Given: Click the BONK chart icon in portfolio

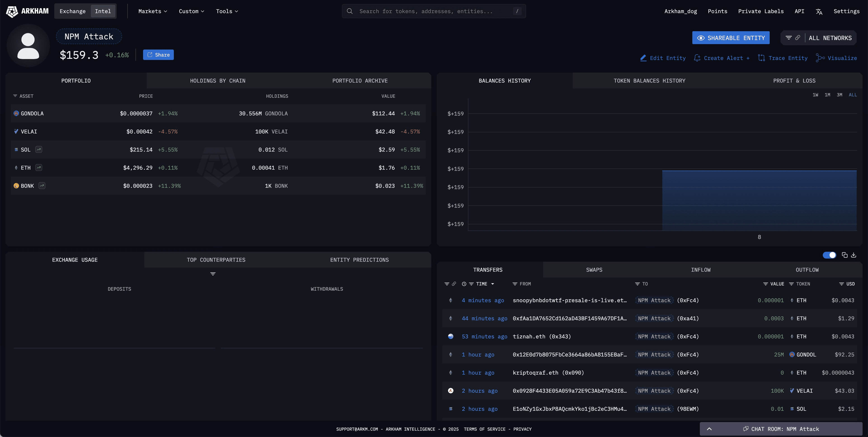Looking at the screenshot, I should (x=42, y=185).
